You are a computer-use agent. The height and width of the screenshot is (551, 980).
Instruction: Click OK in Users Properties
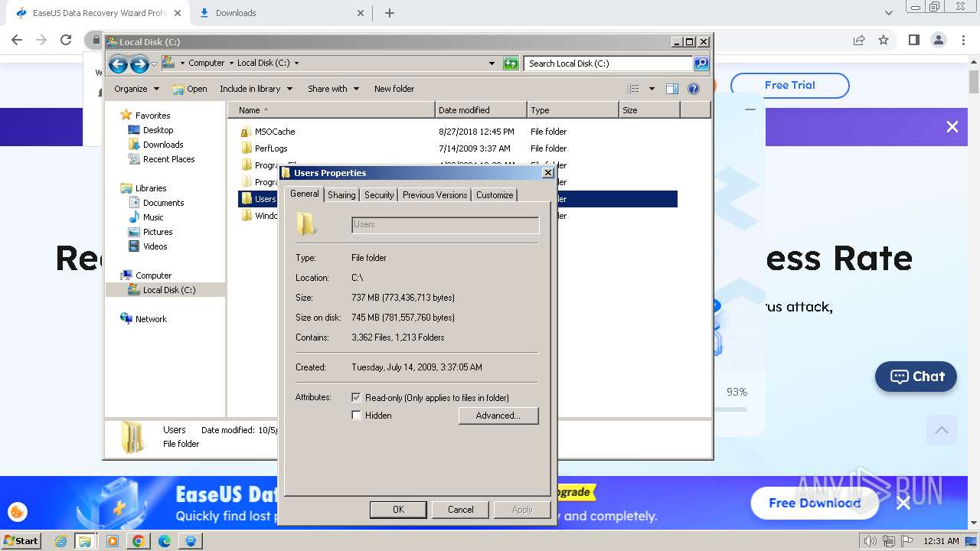click(398, 510)
